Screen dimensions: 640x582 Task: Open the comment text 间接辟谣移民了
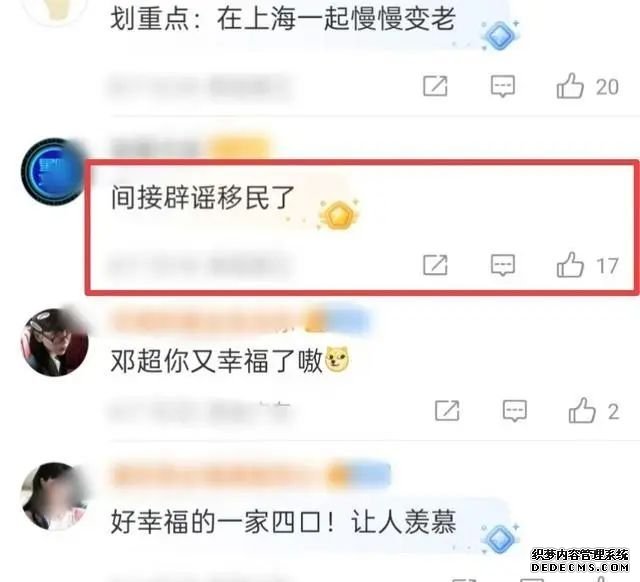[202, 198]
